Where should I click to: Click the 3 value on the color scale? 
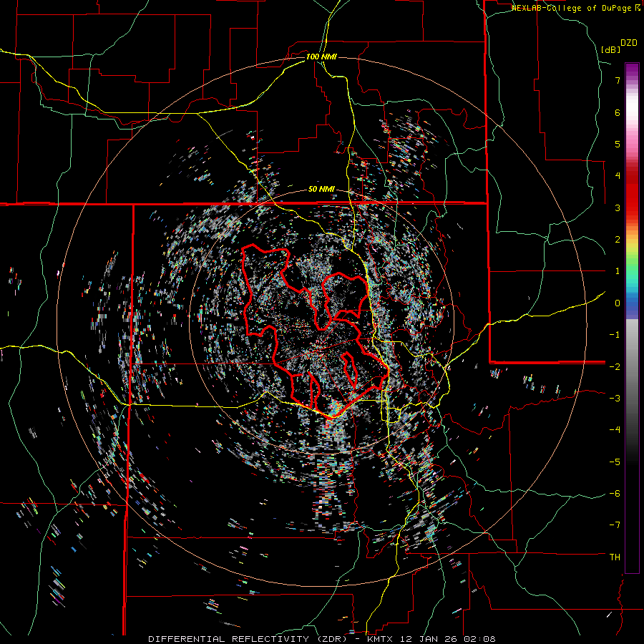click(x=618, y=208)
